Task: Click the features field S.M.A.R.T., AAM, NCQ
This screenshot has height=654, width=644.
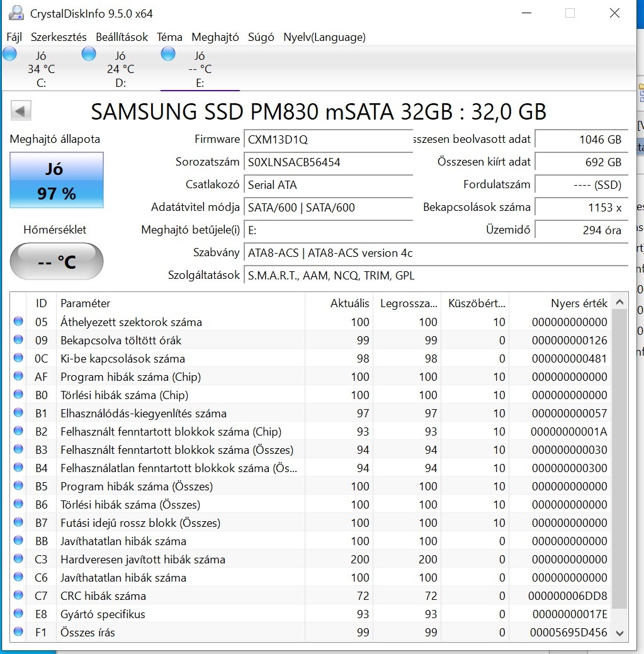Action: point(436,275)
